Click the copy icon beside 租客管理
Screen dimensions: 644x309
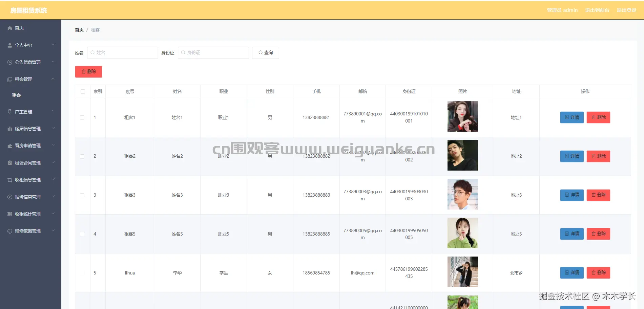(10, 79)
